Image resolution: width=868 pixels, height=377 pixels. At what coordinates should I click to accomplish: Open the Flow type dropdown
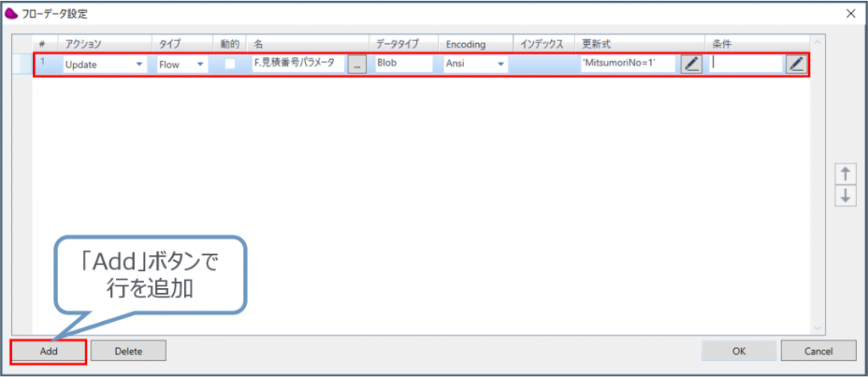200,64
